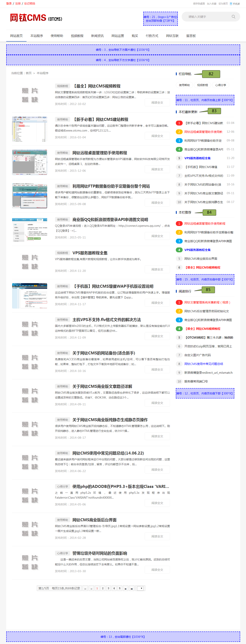Click red rank 1 badge under 阅读排行
Image resolution: width=246 pixels, height=644 pixels.
point(179,302)
